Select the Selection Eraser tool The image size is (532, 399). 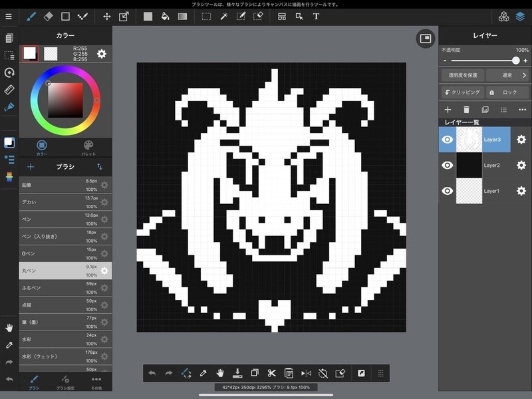coord(258,16)
